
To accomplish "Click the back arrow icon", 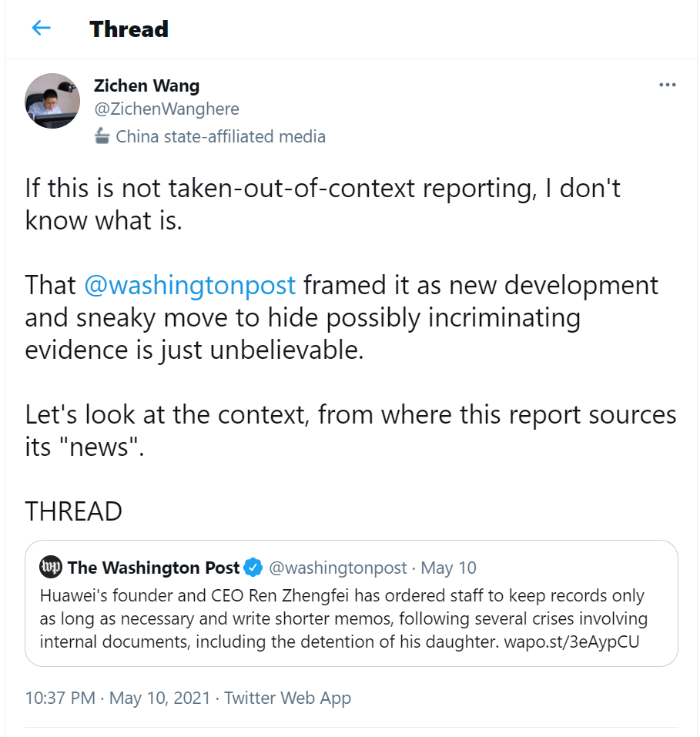I will pos(41,28).
